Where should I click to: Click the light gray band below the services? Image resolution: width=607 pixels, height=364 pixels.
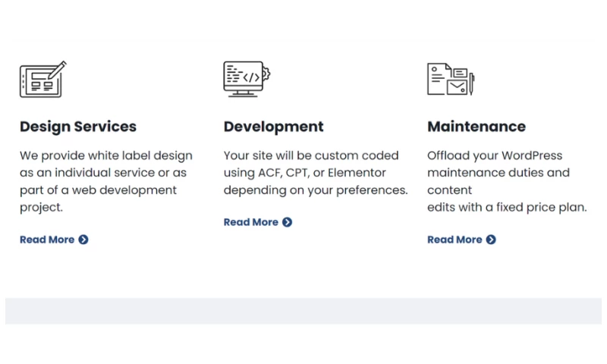tap(303, 311)
